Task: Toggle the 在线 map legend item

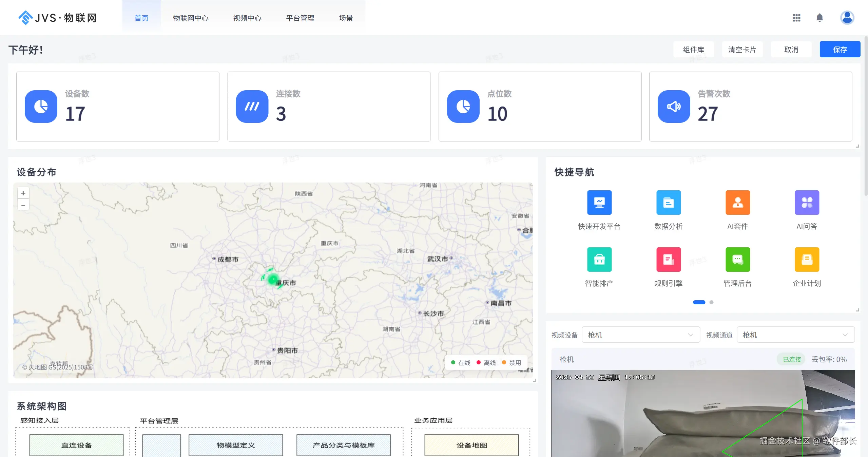Action: (461, 363)
